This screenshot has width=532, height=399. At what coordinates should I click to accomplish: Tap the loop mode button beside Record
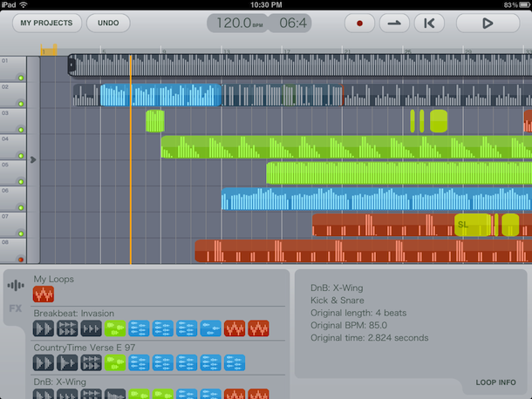(x=394, y=24)
